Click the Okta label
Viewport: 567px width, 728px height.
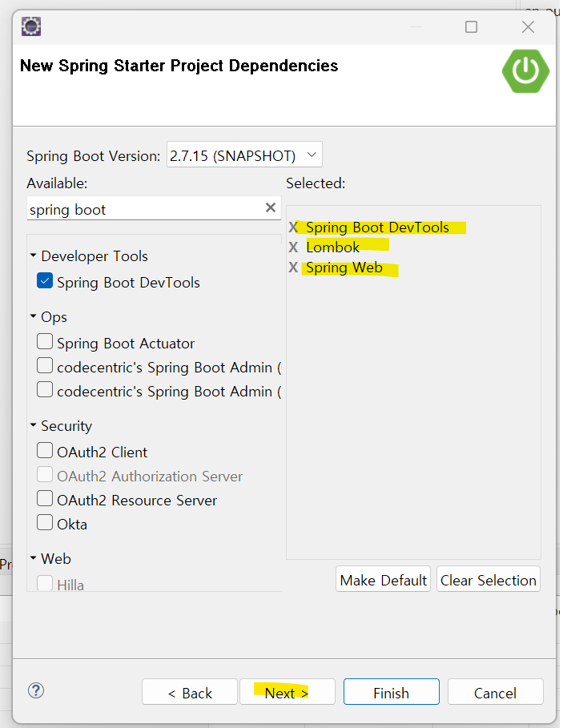72,525
